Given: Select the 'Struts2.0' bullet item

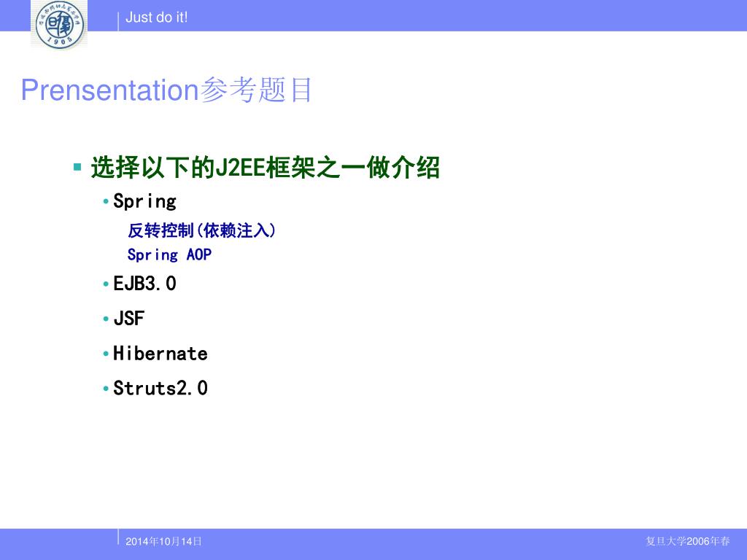Looking at the screenshot, I should [x=160, y=388].
